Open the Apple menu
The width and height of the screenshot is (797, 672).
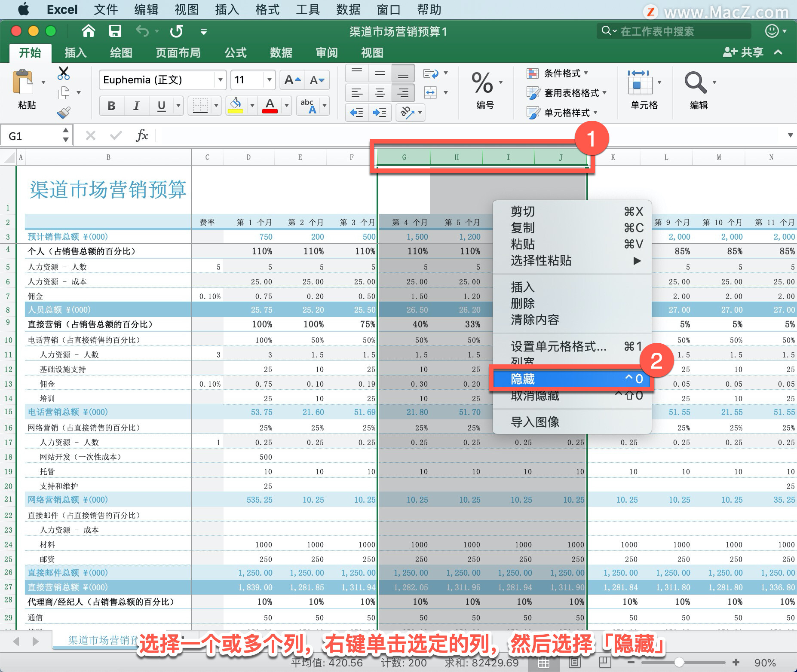click(24, 9)
